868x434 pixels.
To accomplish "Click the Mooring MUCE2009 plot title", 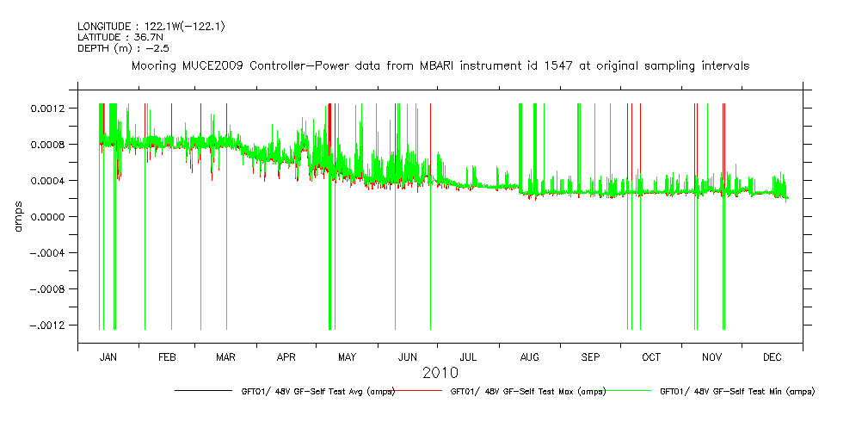I will tap(440, 65).
